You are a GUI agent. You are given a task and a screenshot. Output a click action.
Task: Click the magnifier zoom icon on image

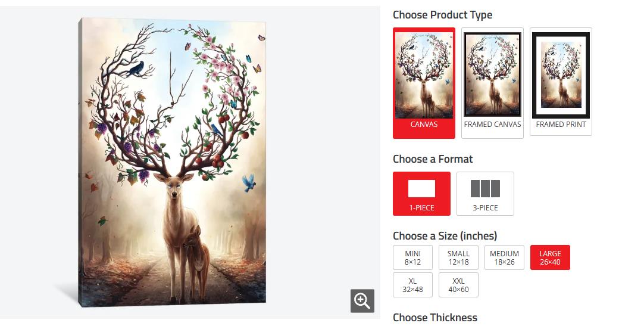(362, 301)
